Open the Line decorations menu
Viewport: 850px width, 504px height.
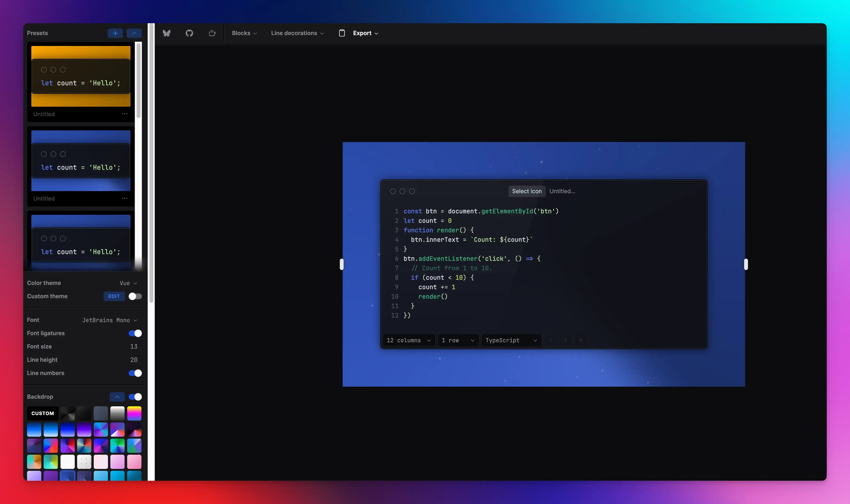point(297,33)
